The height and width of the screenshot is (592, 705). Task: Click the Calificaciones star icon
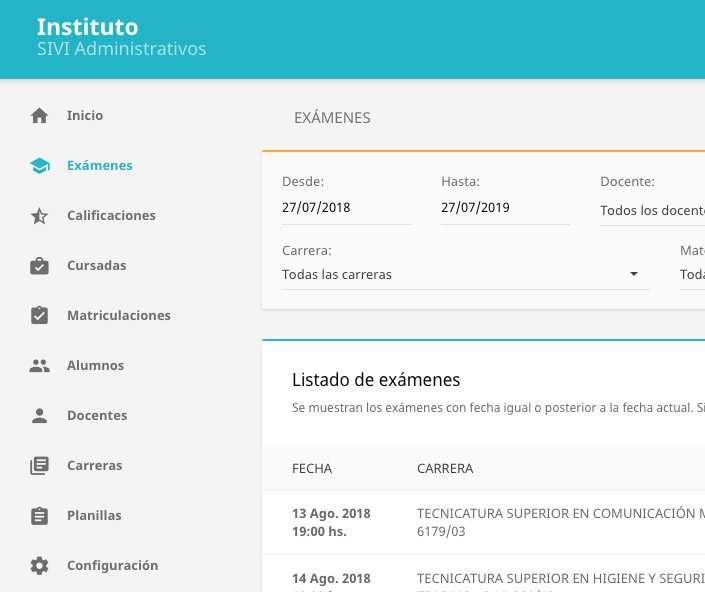coord(40,216)
